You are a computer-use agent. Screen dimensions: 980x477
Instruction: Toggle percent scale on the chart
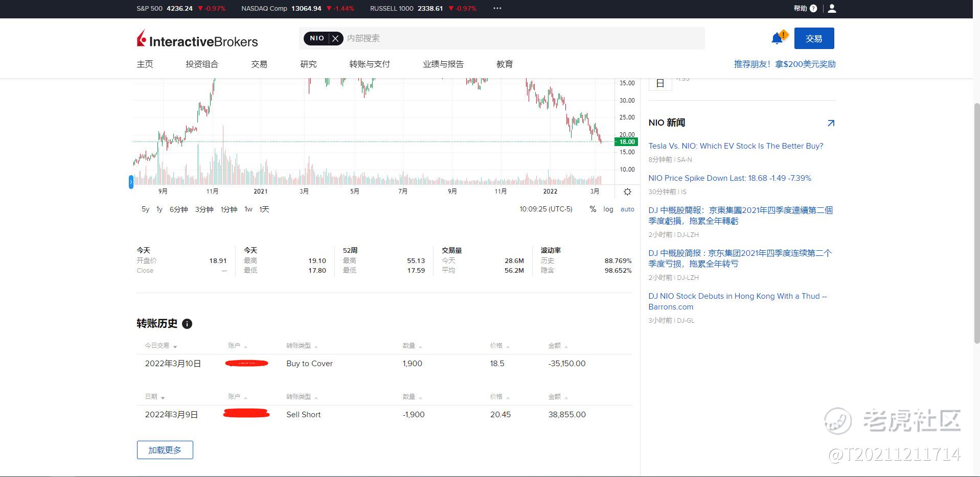pyautogui.click(x=592, y=209)
